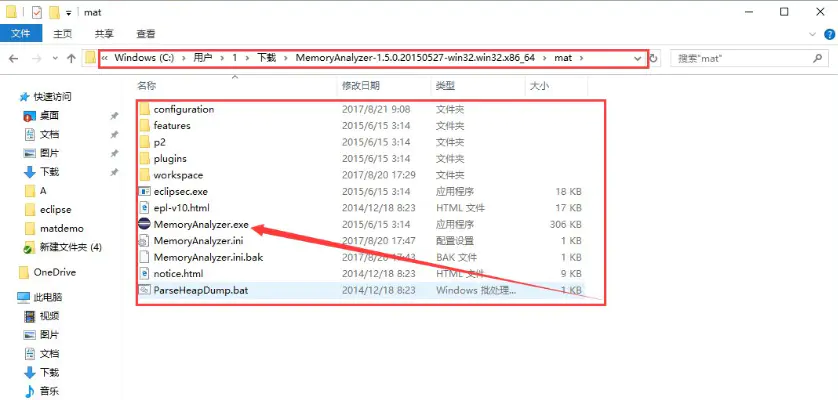The width and height of the screenshot is (838, 400).
Task: Click type BAK 文件 of MemoryAnalyzer.ini.bak
Action: point(456,258)
